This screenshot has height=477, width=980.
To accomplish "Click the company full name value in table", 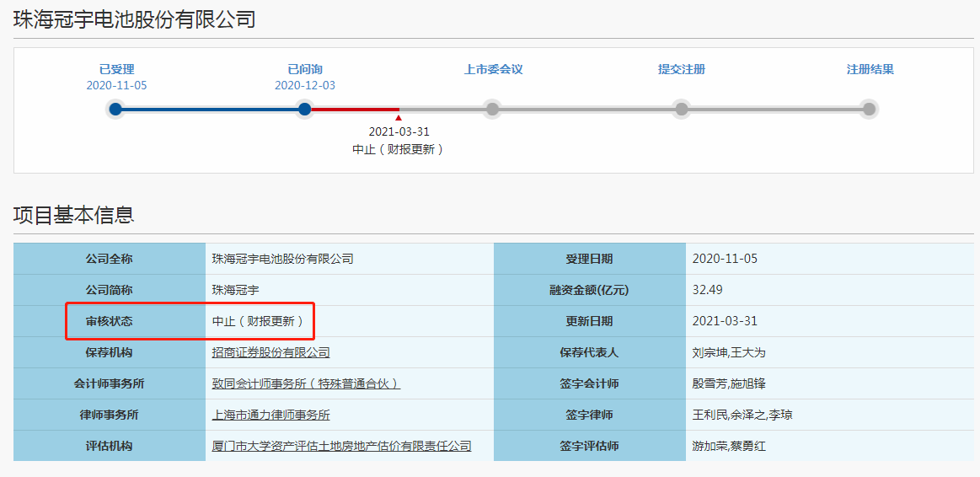I will tap(283, 259).
